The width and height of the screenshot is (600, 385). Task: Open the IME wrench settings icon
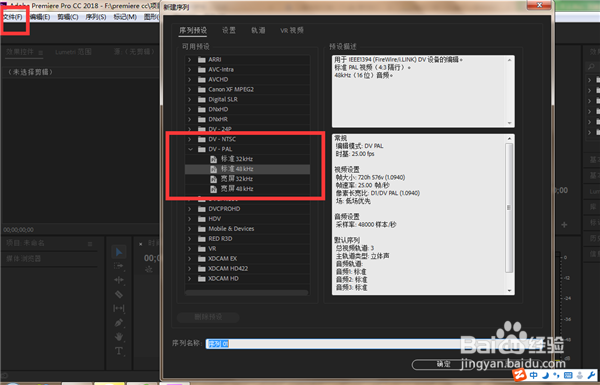point(591,375)
